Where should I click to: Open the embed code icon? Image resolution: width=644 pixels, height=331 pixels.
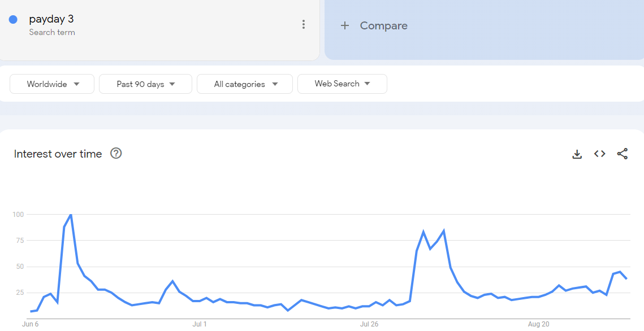(x=600, y=154)
